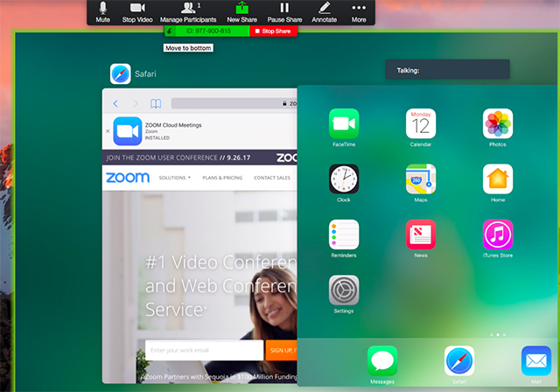Dismiss the ZOOM Cloud Meetings banner
560x392 pixels.
[108, 131]
